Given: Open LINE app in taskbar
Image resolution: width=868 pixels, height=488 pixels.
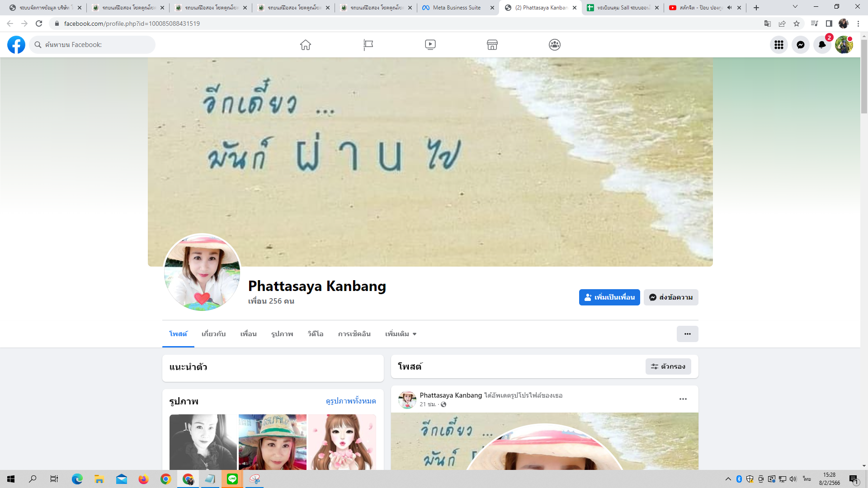Looking at the screenshot, I should pos(232,479).
